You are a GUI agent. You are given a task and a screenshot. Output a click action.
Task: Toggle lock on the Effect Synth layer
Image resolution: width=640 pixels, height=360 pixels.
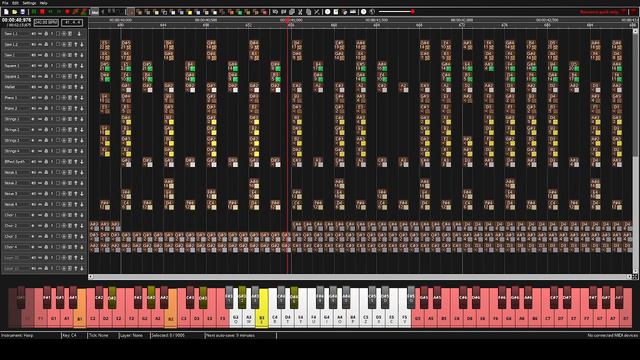(46, 162)
